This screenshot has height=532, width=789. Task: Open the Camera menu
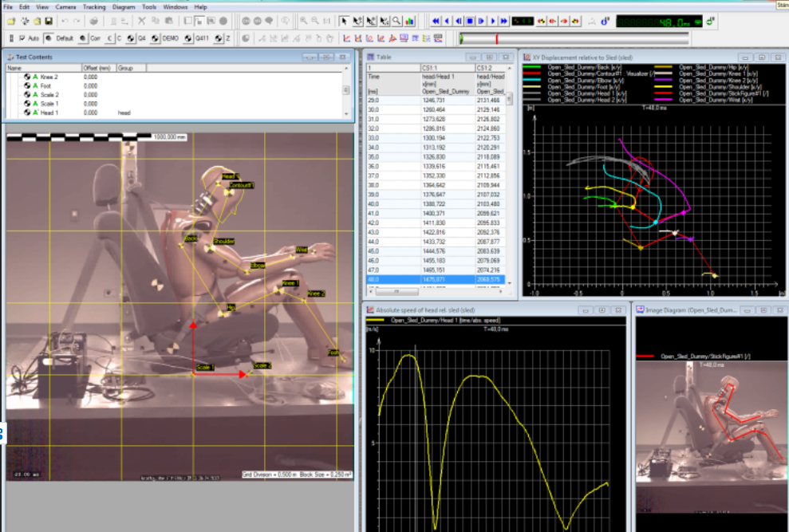click(x=65, y=7)
